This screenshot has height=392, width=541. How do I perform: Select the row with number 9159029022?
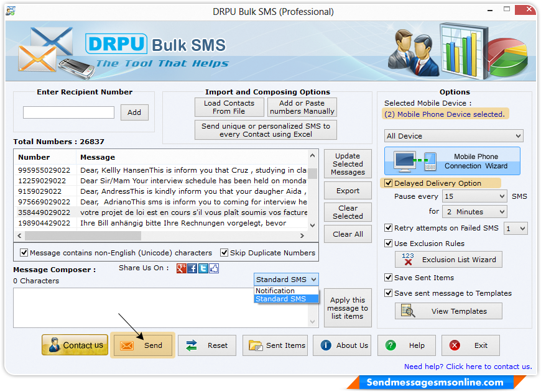161,191
